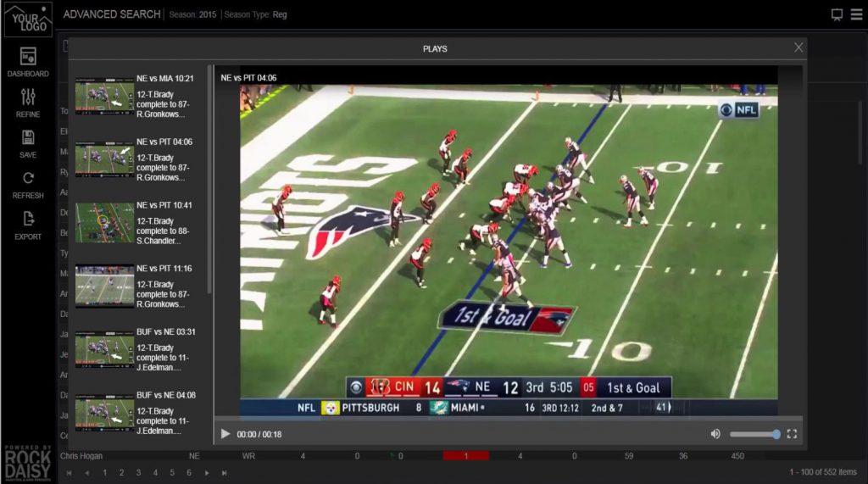Jump to the first results page

click(x=70, y=472)
